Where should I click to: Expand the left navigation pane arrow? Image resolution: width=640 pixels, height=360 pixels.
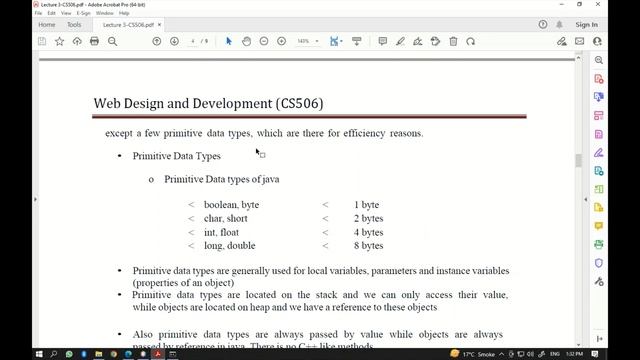tap(36, 200)
